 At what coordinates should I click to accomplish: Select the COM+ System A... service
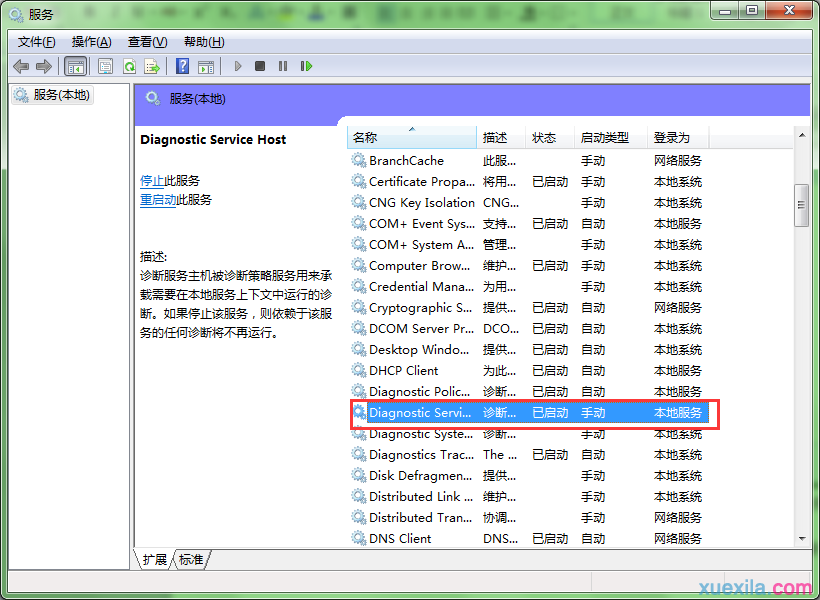click(x=529, y=244)
